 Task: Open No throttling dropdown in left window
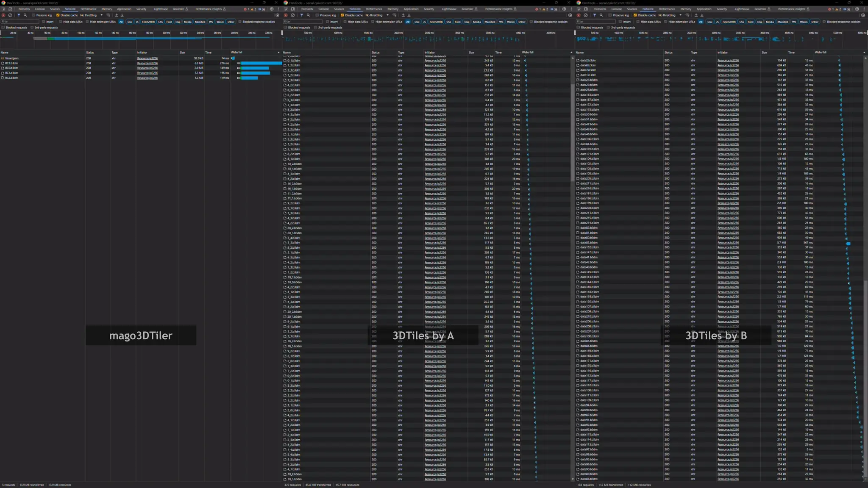[x=91, y=15]
